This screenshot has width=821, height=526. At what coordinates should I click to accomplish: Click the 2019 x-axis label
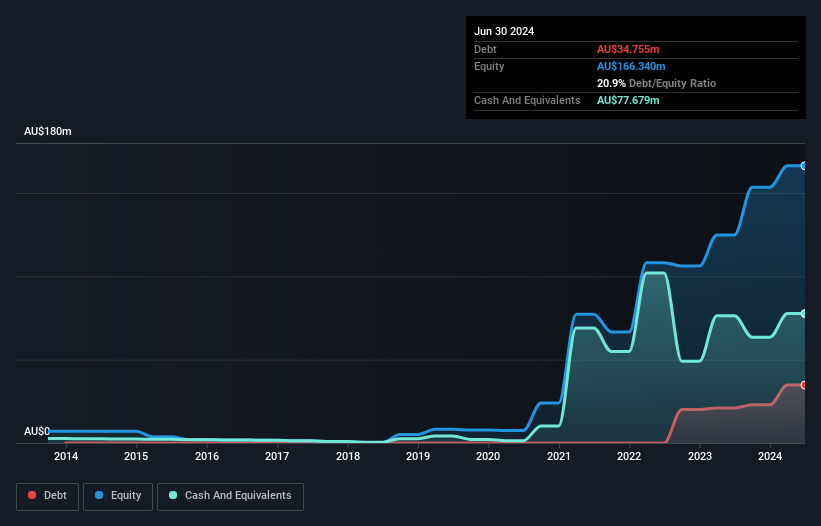click(418, 456)
